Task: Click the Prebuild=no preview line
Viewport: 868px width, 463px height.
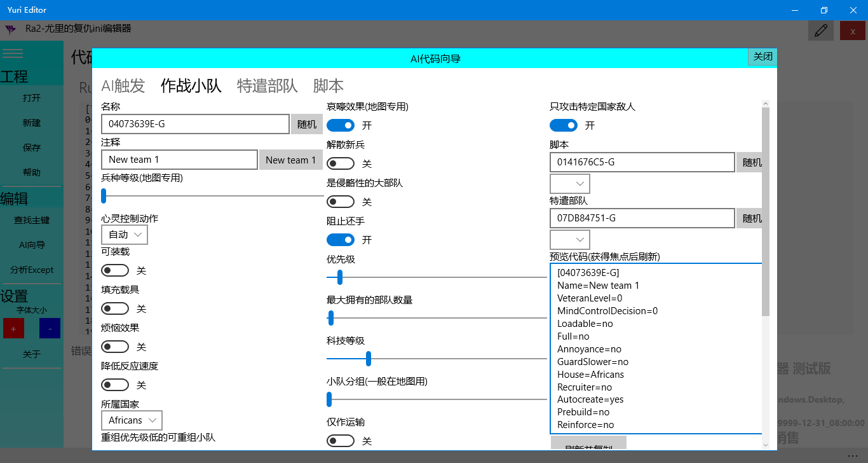Action: 583,413
